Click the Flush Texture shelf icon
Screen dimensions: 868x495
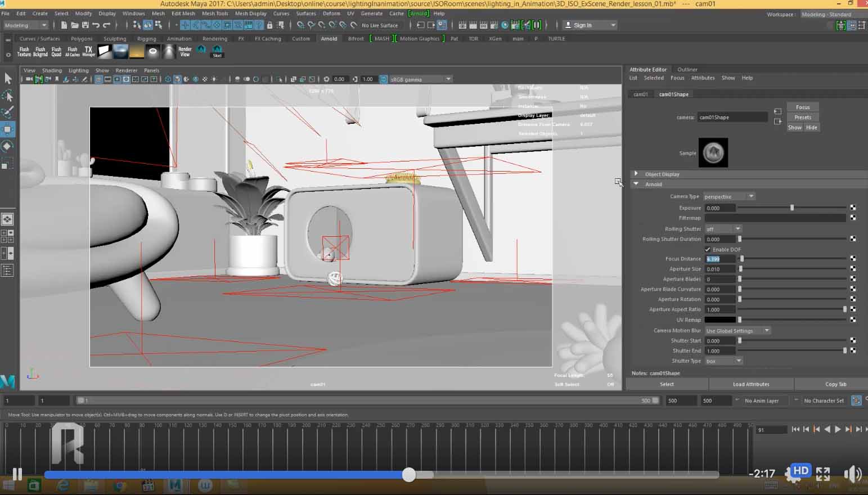[24, 51]
